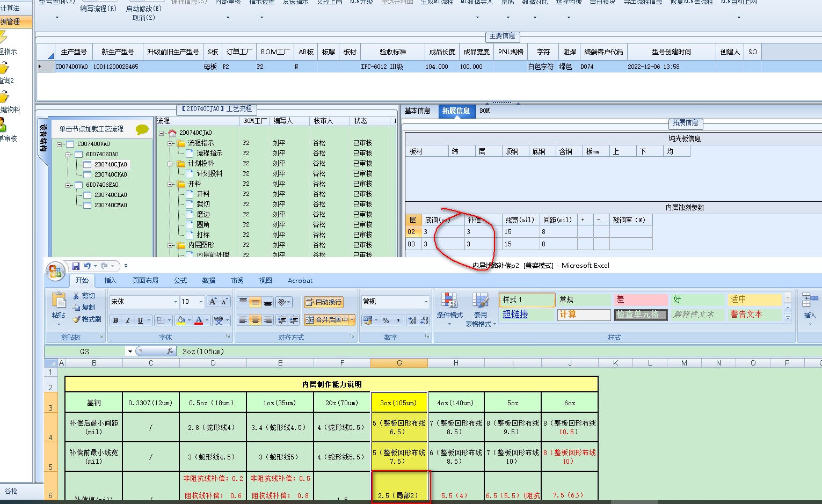This screenshot has height=504, width=822.
Task: Toggle center horizontal alignment
Action: click(x=255, y=320)
